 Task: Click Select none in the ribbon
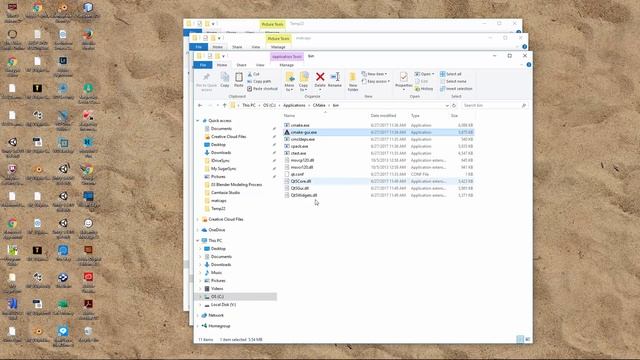pos(453,81)
